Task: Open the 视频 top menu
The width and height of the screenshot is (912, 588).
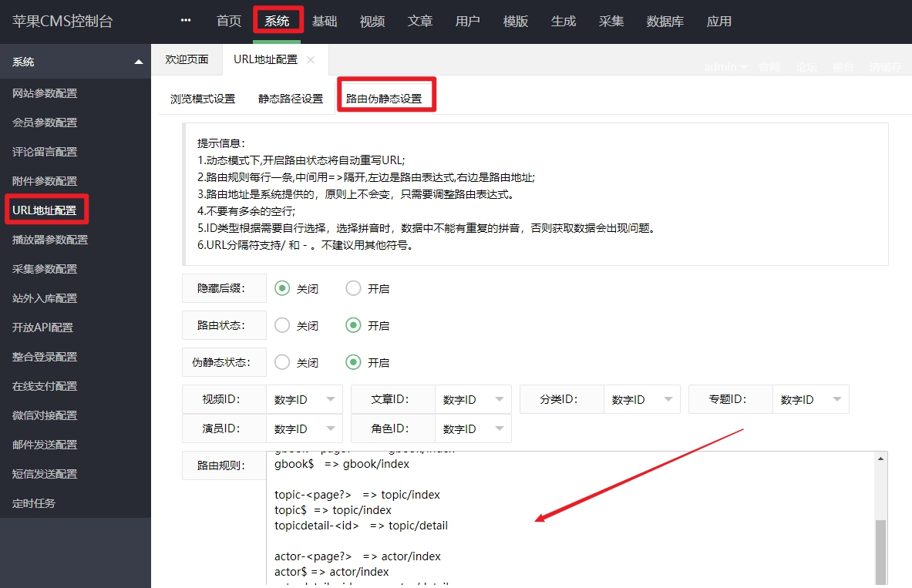Action: 372,21
